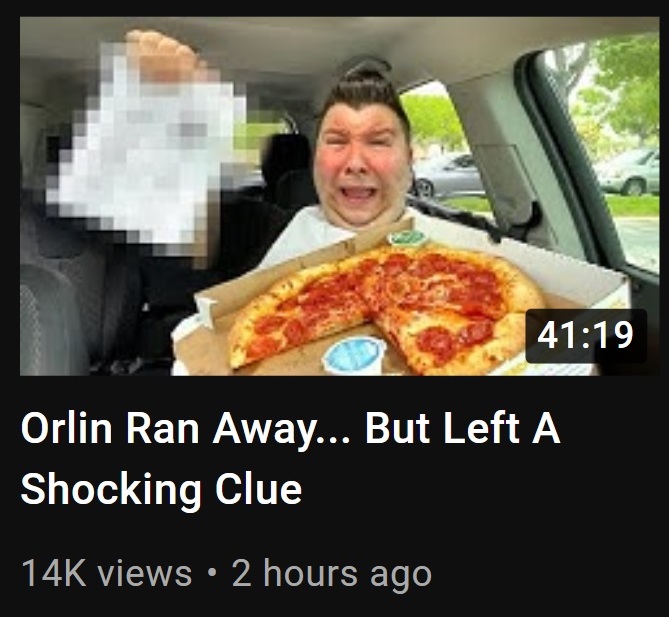Viewport: 669px width, 617px height.
Task: Click the '14K views' text
Action: tap(106, 573)
